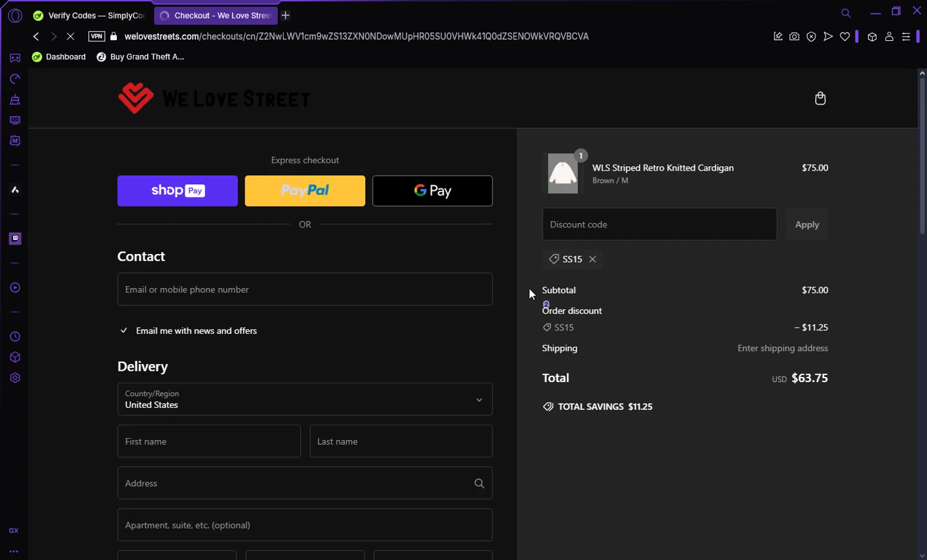Click the Last name field
Viewport: 927px width, 560px height.
click(x=401, y=441)
